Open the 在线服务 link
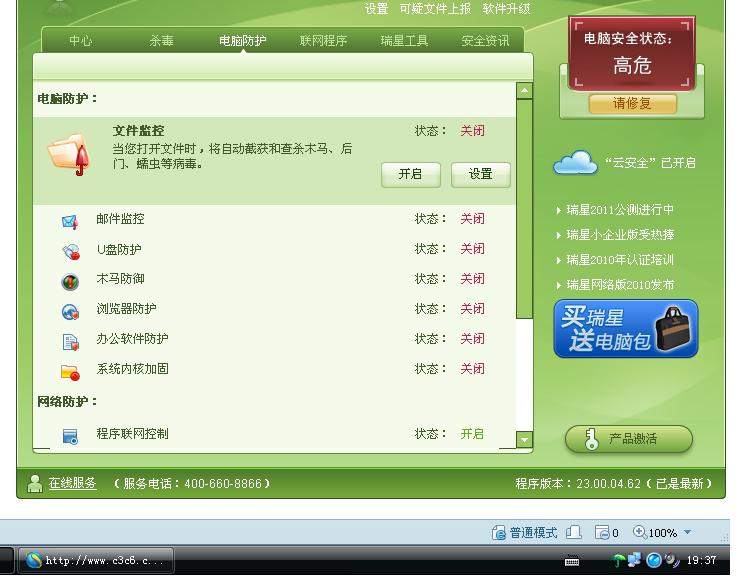The height and width of the screenshot is (578, 747). [72, 483]
